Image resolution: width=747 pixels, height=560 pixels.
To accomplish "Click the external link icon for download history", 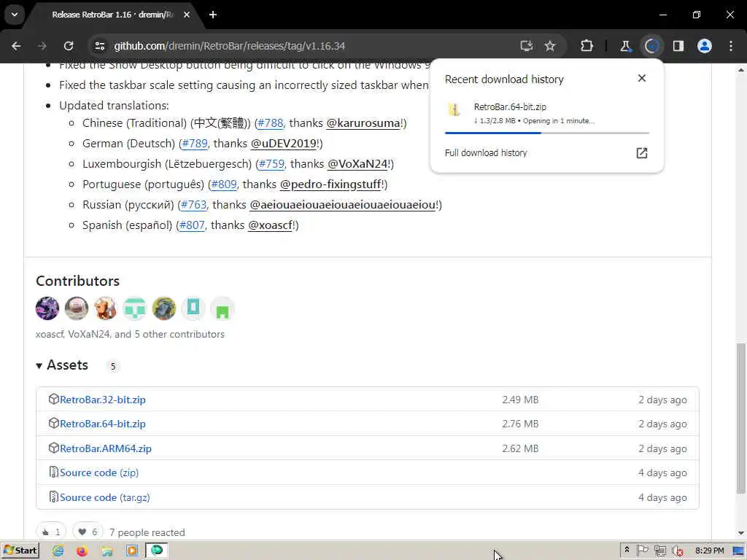I will coord(642,153).
